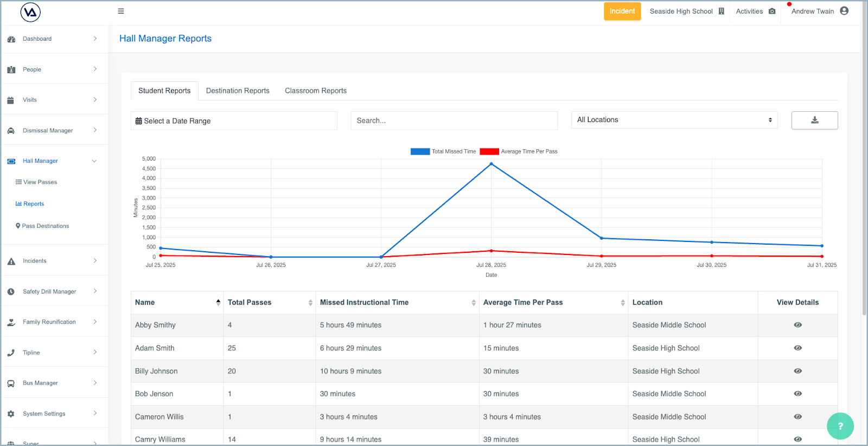868x446 pixels.
Task: Click the Activities camera icon
Action: click(x=772, y=11)
